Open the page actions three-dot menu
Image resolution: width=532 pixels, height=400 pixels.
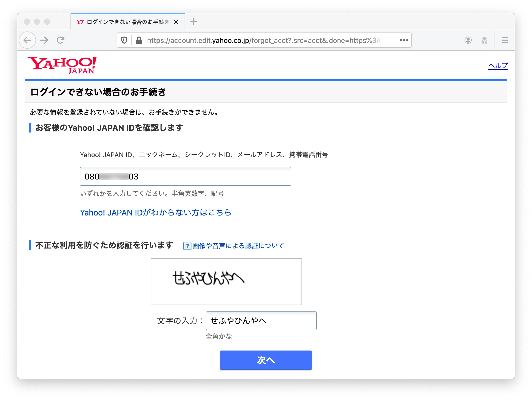pyautogui.click(x=404, y=40)
